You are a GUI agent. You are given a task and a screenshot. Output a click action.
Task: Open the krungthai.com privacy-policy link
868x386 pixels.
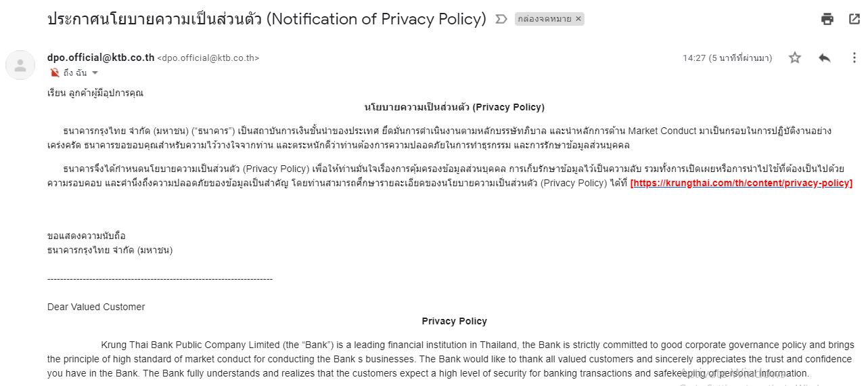[741, 183]
